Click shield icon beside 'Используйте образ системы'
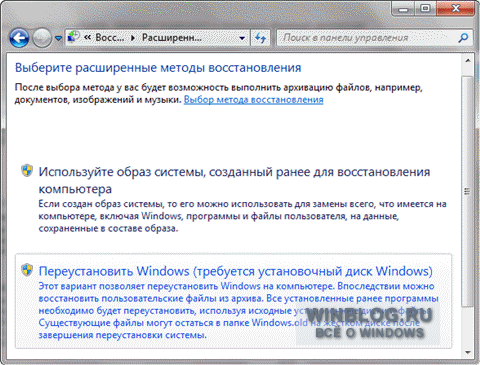The image size is (480, 365). point(27,170)
